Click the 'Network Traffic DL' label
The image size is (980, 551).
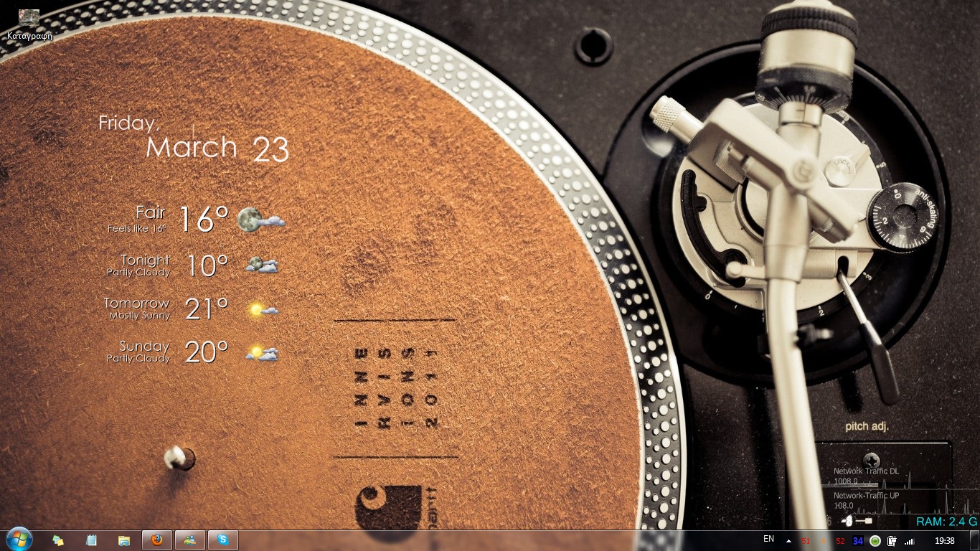pyautogui.click(x=866, y=471)
